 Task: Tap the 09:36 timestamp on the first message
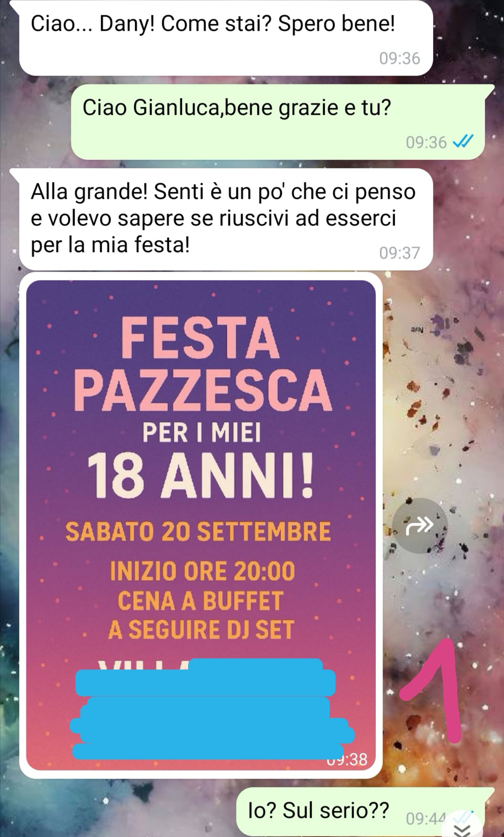399,58
